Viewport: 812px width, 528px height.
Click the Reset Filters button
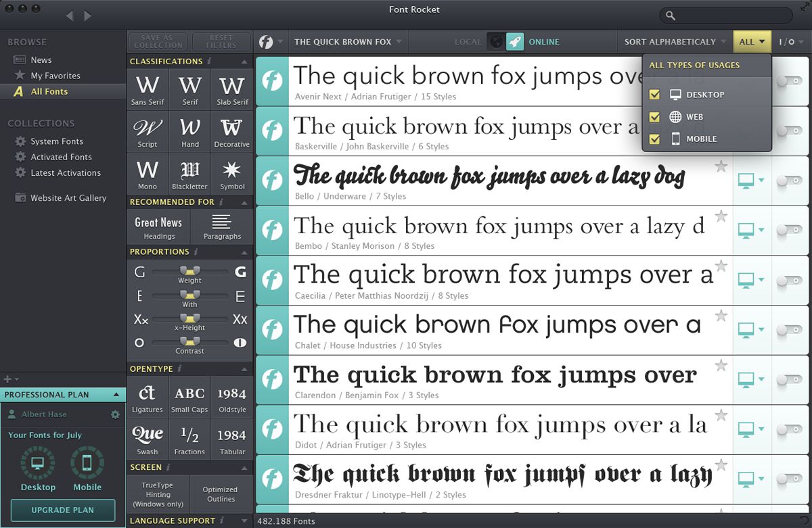[221, 41]
